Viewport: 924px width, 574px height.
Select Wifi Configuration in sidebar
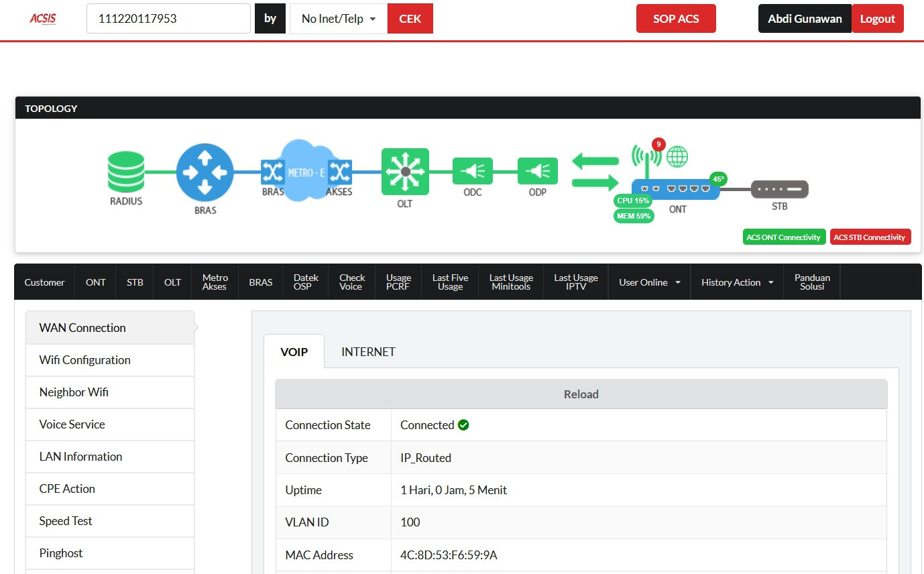pos(110,360)
